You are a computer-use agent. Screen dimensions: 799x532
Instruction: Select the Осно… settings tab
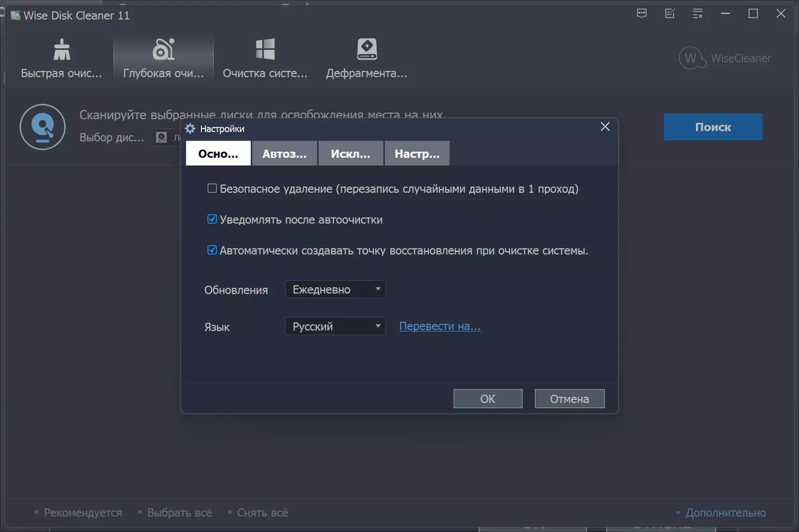[218, 153]
